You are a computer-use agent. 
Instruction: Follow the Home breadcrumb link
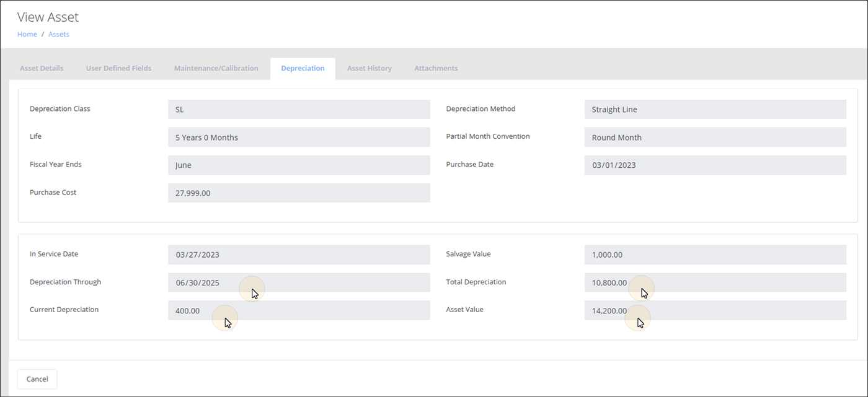coord(27,34)
